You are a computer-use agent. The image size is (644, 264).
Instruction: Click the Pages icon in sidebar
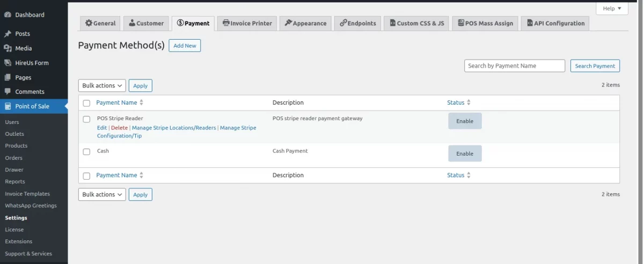click(8, 77)
